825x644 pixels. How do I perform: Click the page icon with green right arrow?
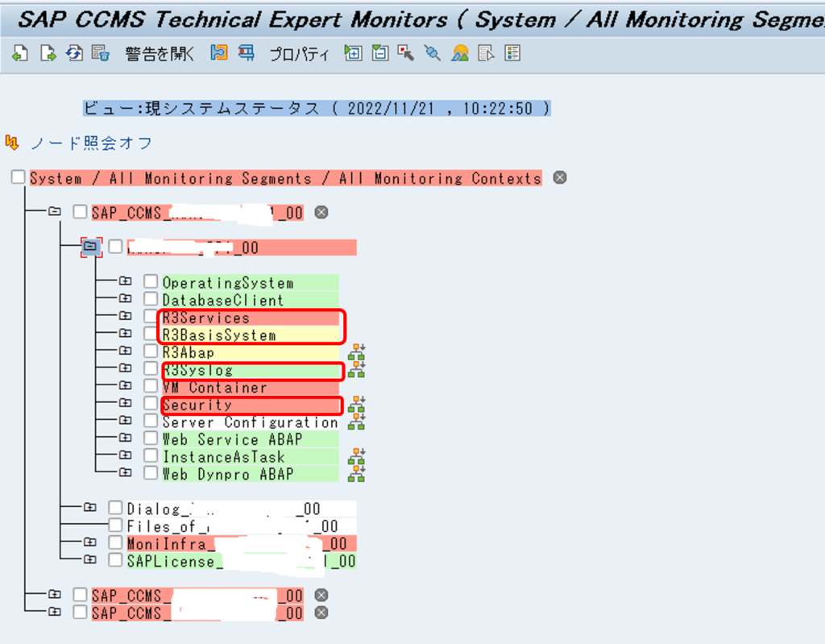48,53
